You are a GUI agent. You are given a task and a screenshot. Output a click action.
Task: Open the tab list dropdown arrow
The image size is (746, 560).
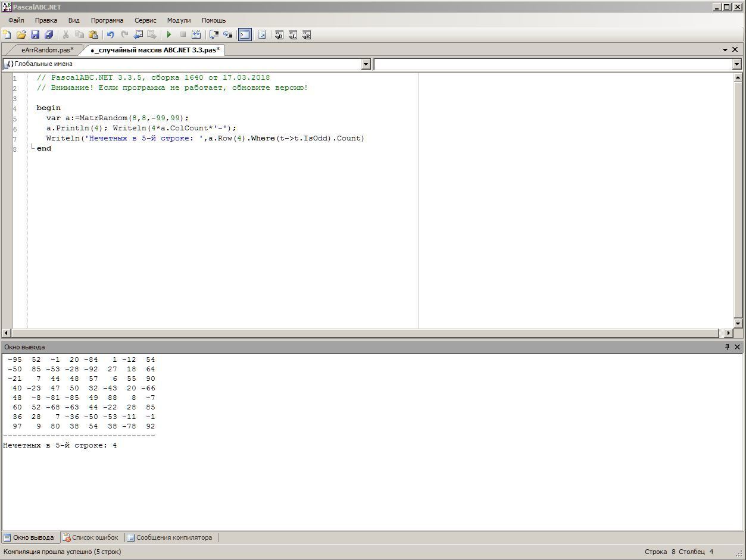click(x=725, y=50)
